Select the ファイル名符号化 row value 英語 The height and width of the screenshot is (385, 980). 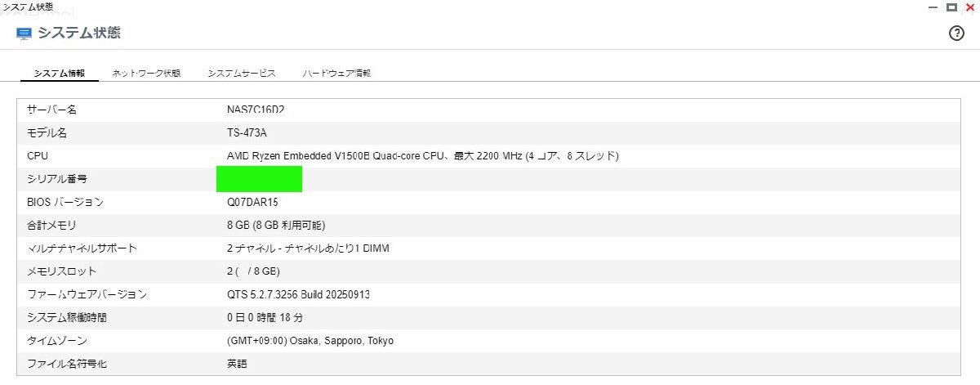coord(237,363)
